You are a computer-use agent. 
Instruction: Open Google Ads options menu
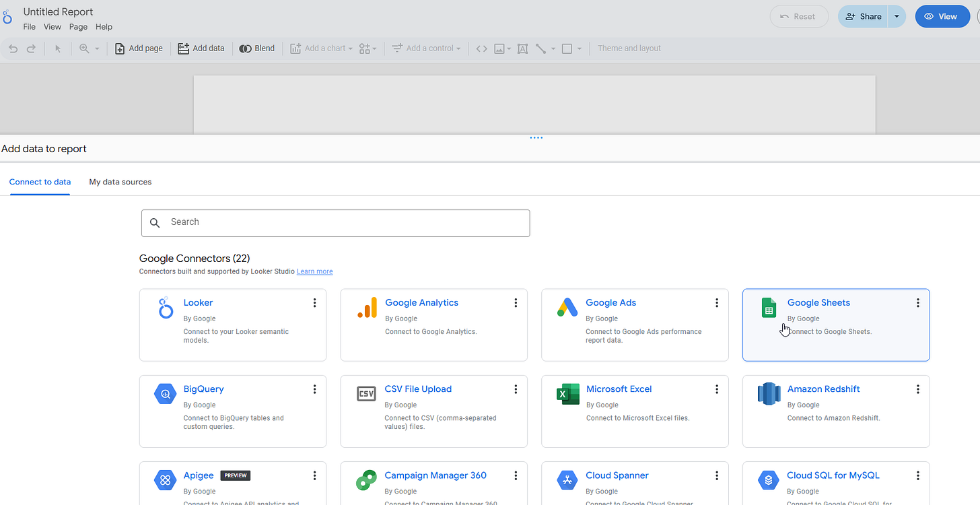click(x=717, y=303)
